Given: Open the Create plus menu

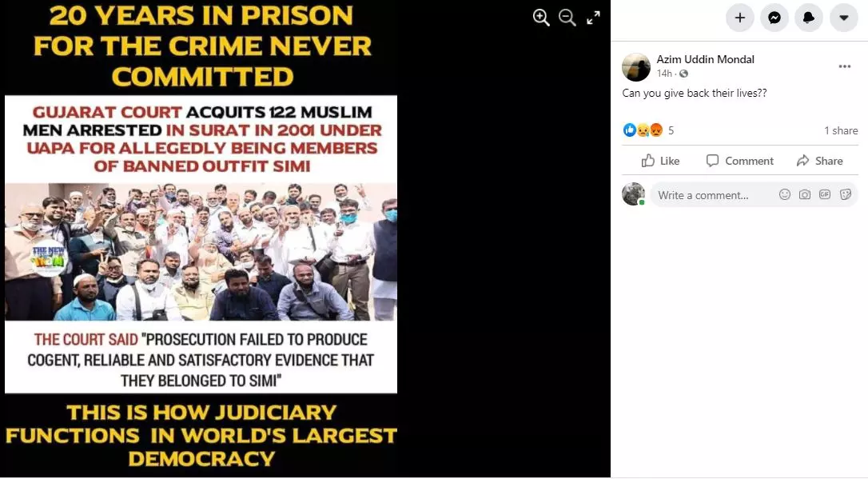Looking at the screenshot, I should 739,18.
